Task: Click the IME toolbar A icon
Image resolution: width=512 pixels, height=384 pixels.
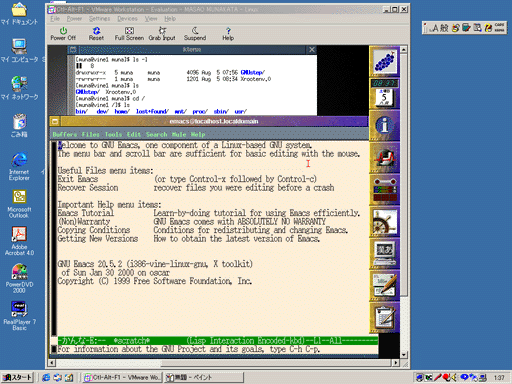Action: click(x=435, y=28)
